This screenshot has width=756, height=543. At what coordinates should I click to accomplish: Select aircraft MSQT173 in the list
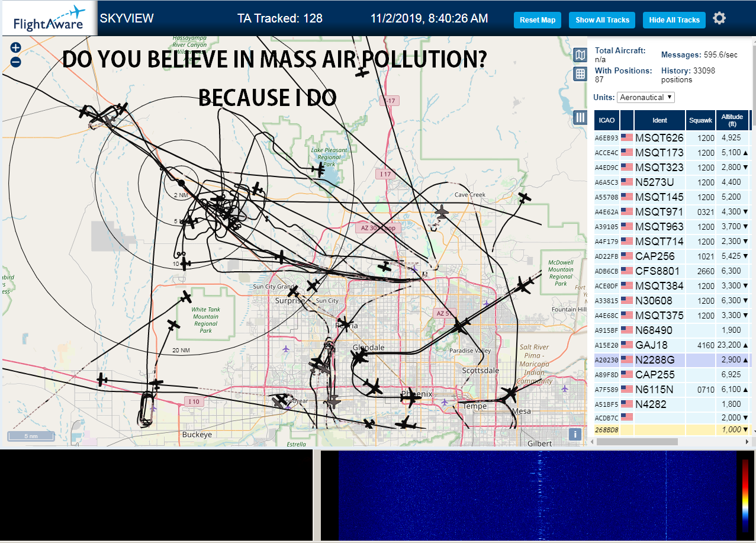click(660, 153)
